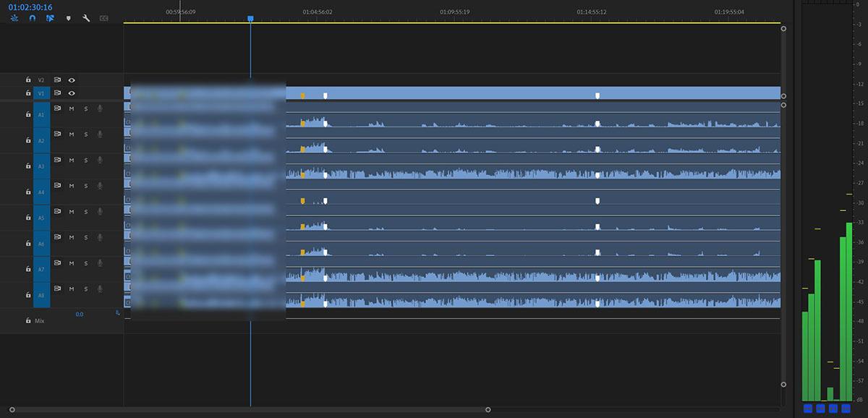Click the Mix track go-to-end icon
This screenshot has height=418, width=868.
point(117,313)
